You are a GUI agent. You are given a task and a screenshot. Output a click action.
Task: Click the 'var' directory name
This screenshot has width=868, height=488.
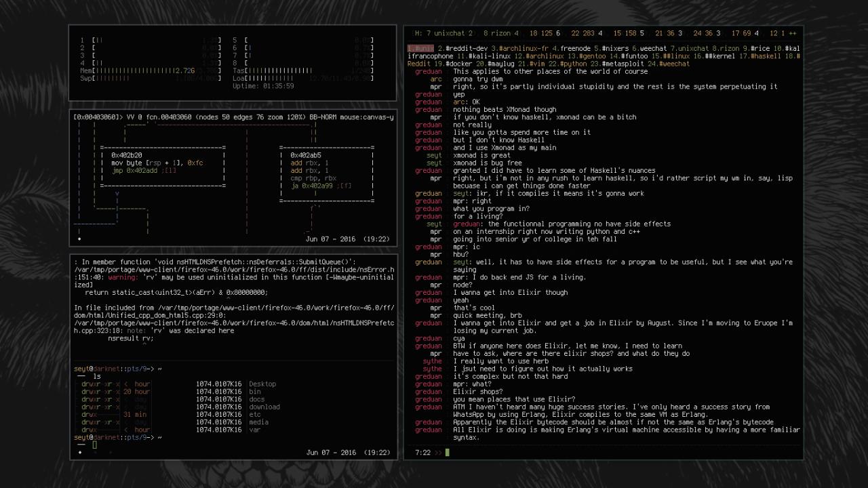(255, 430)
